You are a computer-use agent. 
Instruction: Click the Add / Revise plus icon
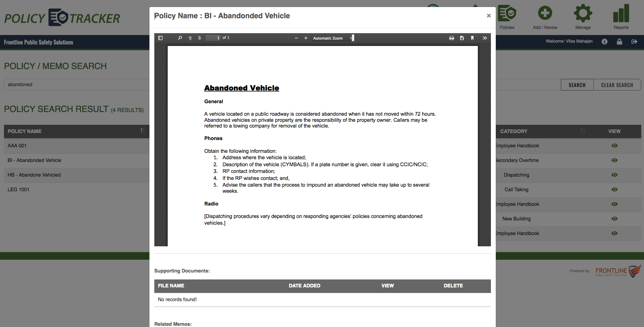[x=545, y=14]
